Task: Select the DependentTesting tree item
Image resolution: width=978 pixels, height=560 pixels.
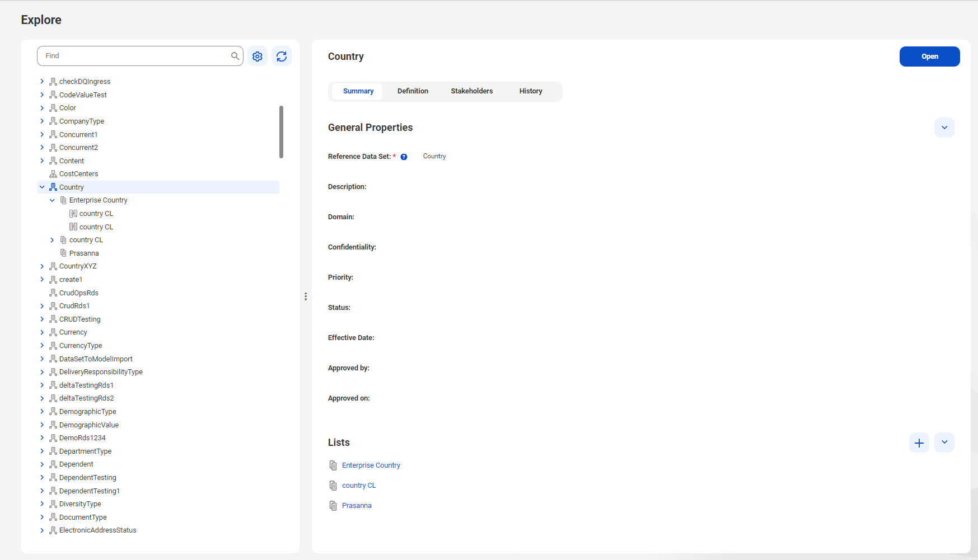Action: coord(88,478)
